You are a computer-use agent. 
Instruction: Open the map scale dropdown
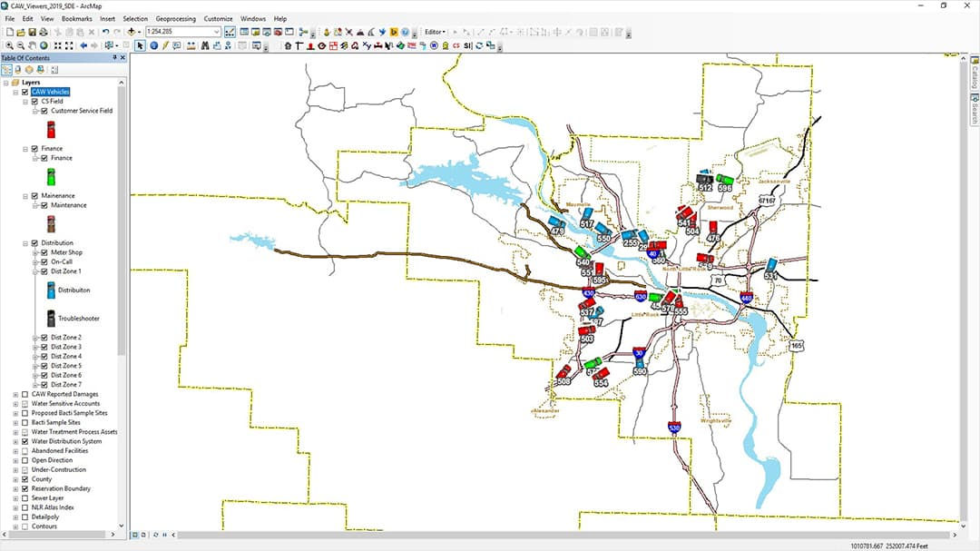pyautogui.click(x=215, y=30)
